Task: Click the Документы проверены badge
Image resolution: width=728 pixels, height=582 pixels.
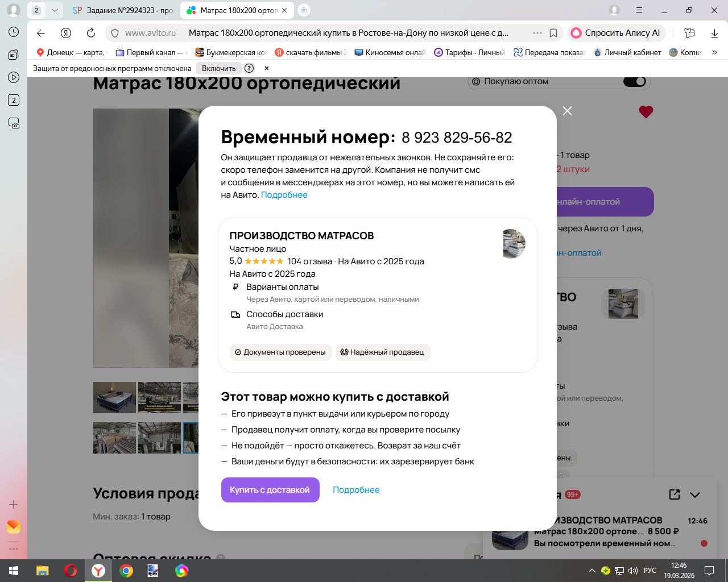Action: [x=280, y=352]
